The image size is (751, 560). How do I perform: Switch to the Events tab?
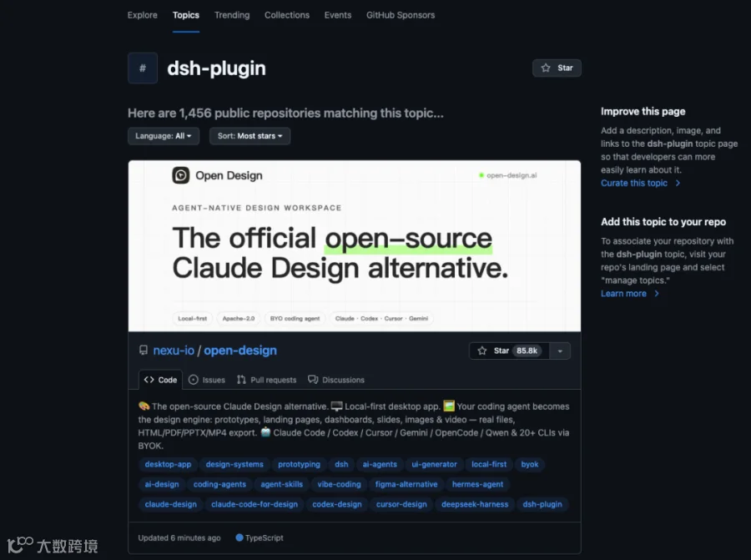(x=338, y=15)
